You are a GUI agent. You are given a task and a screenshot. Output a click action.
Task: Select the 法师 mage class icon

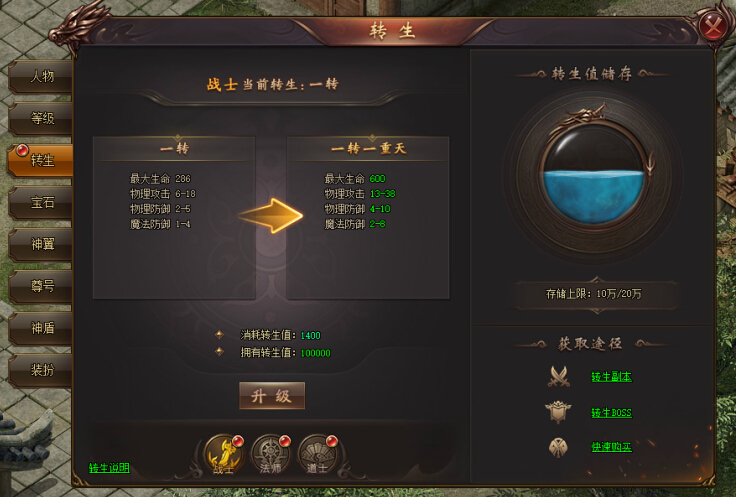270,454
